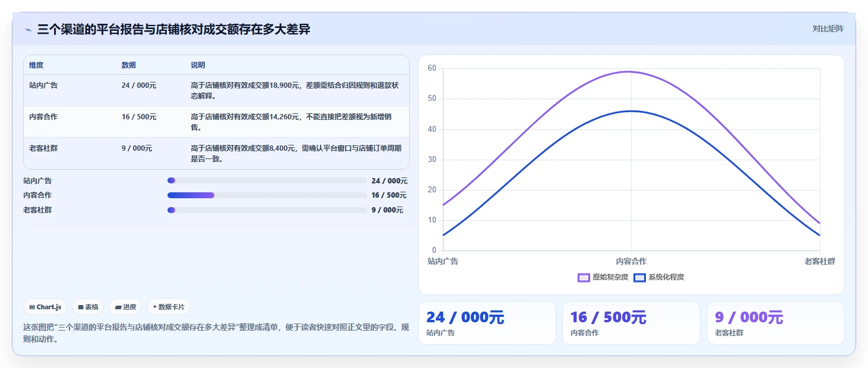Click the 站内广告 x-axis label on the chart
868x368 pixels.
click(443, 261)
